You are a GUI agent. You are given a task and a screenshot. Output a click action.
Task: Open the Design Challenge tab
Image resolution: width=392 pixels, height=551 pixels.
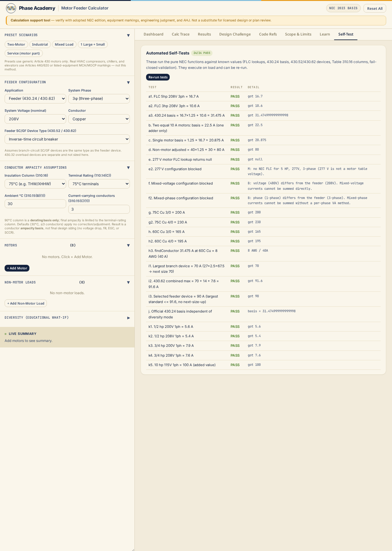(235, 34)
